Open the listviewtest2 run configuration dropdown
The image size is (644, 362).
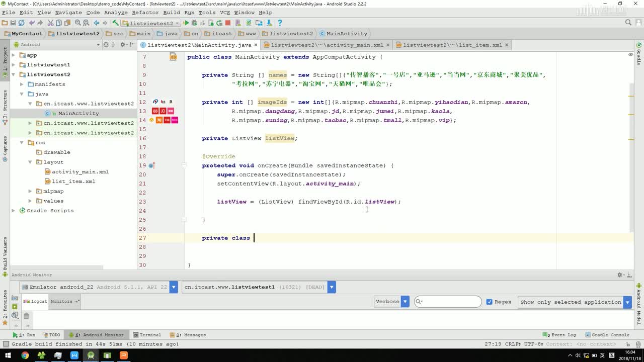click(x=151, y=23)
